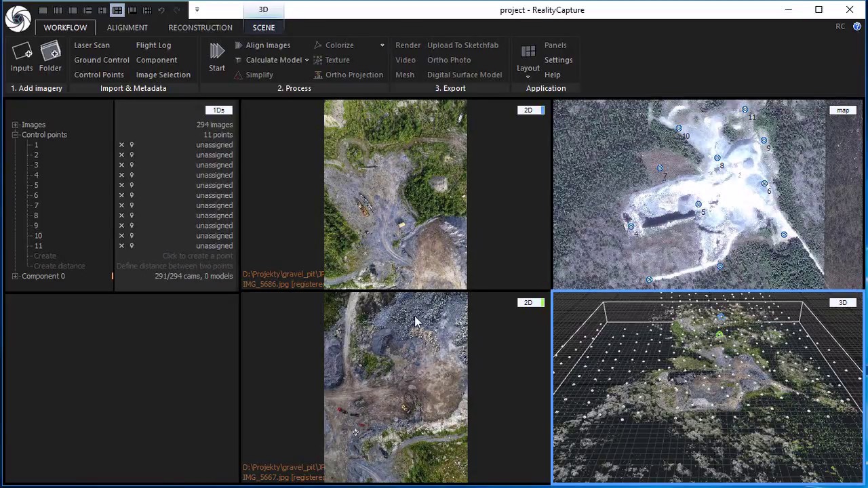Click the Simplify triangle icon
The width and height of the screenshot is (868, 488).
point(238,75)
